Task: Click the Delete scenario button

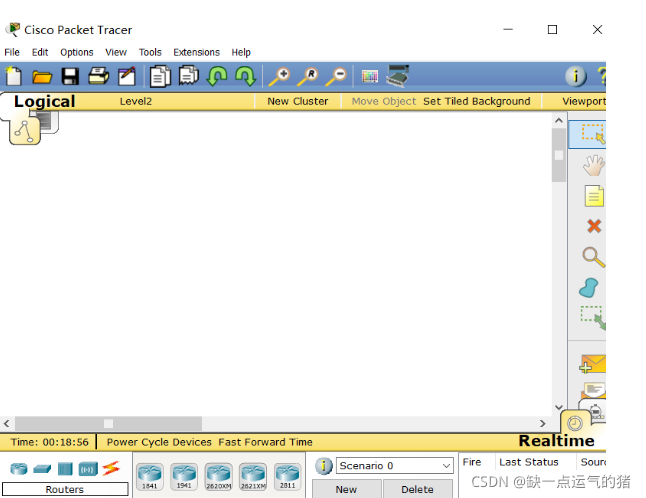Action: 417,489
